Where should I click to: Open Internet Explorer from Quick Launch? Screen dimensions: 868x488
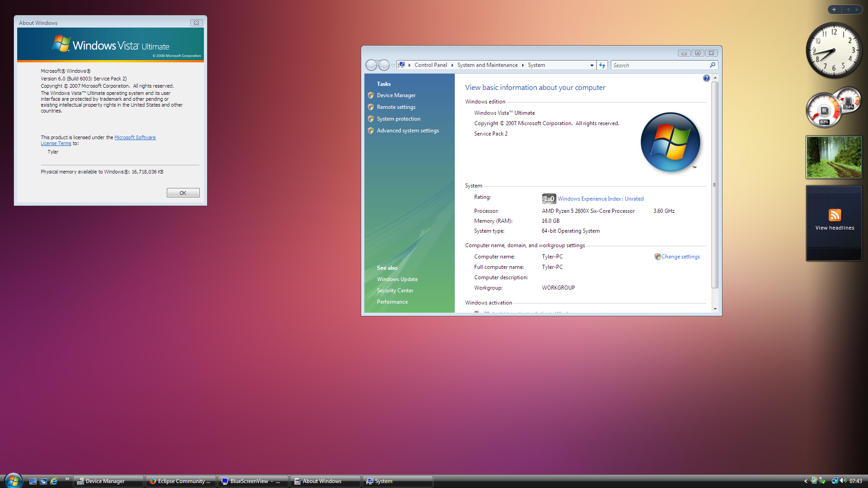point(54,481)
